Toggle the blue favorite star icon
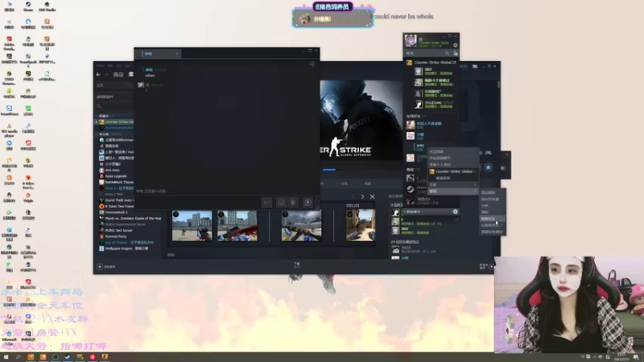This screenshot has width=644, height=362. pos(488,167)
